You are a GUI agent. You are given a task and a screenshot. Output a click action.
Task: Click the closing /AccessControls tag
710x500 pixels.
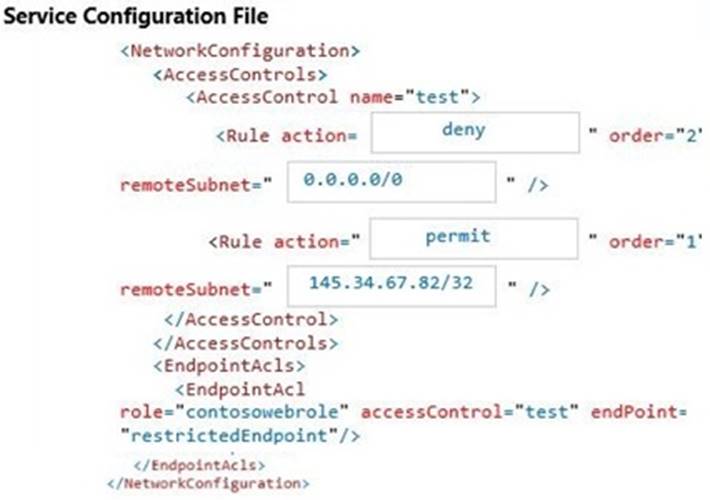pyautogui.click(x=245, y=342)
